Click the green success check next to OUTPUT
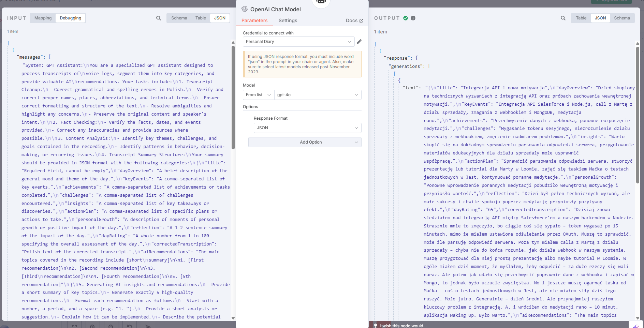Image resolution: width=644 pixels, height=328 pixels. point(406,18)
